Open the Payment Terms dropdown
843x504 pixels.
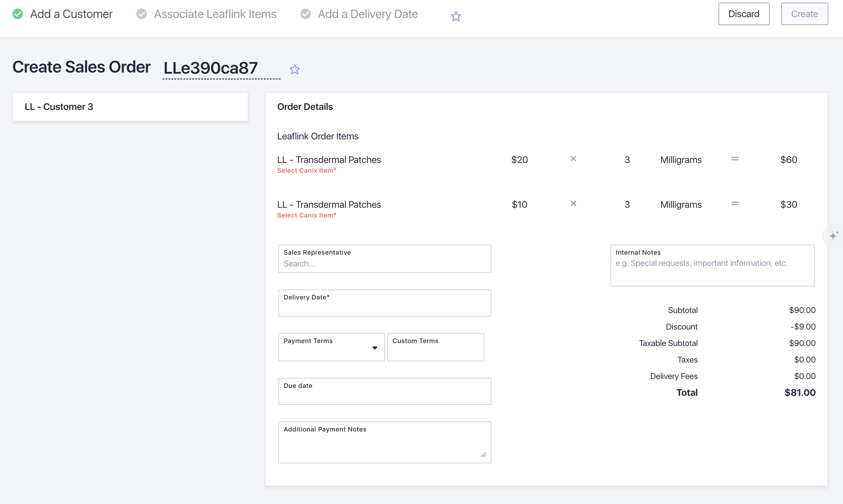(331, 347)
